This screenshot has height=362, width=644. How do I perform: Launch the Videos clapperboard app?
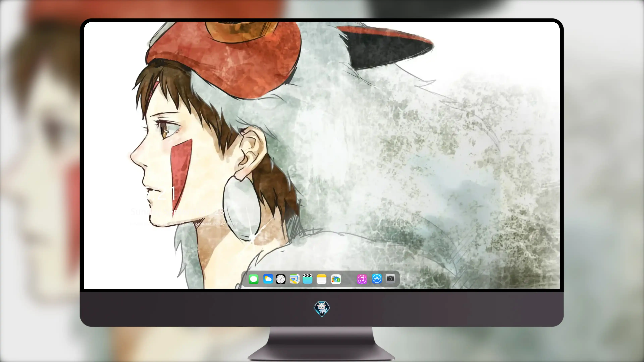[308, 279]
